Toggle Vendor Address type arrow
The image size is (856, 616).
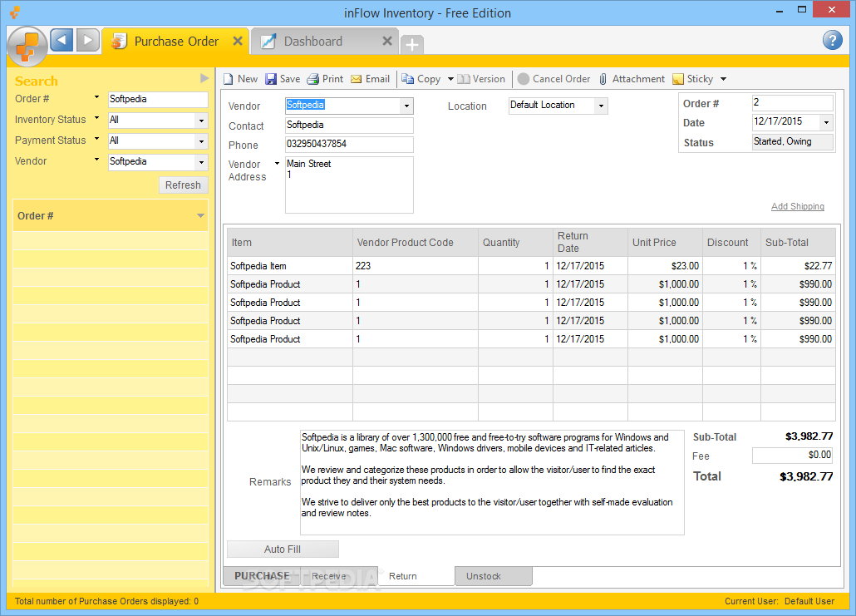pyautogui.click(x=277, y=163)
